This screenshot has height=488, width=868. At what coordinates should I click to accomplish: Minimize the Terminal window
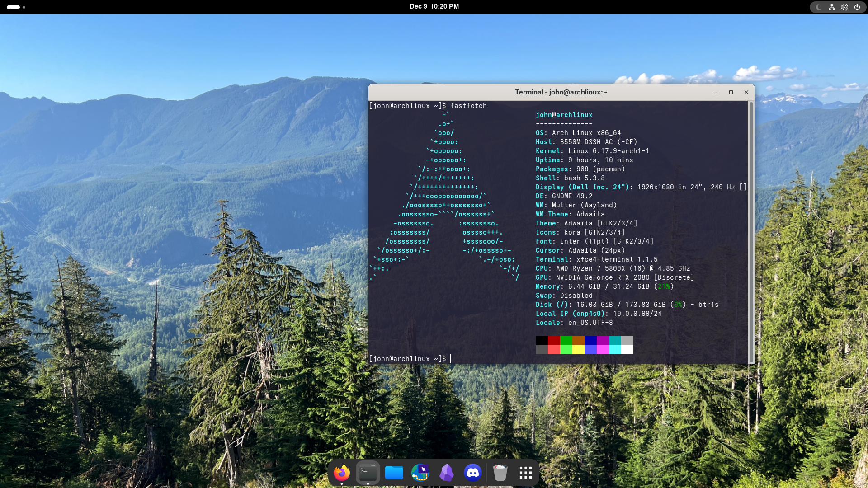tap(716, 92)
